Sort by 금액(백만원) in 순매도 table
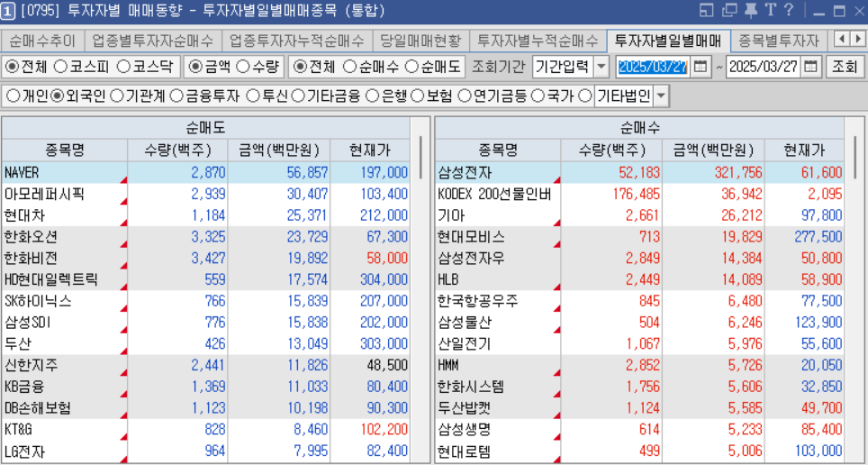The width and height of the screenshot is (868, 465). (279, 150)
